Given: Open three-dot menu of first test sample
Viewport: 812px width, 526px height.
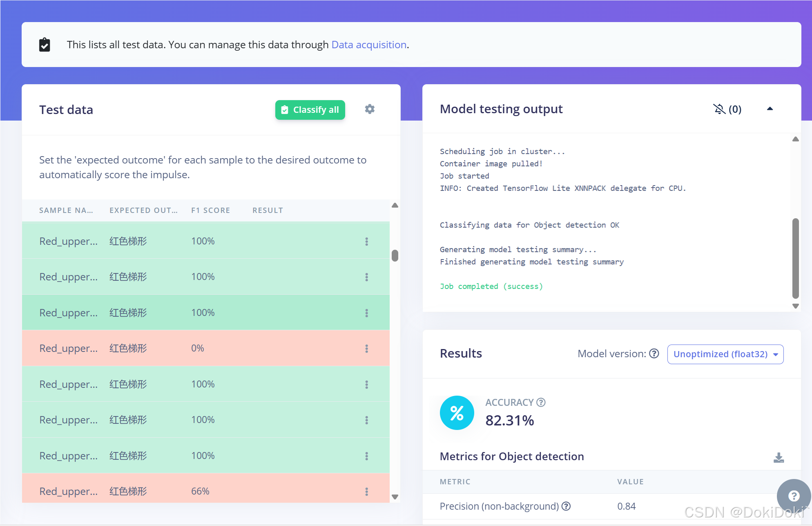Looking at the screenshot, I should pyautogui.click(x=366, y=242).
